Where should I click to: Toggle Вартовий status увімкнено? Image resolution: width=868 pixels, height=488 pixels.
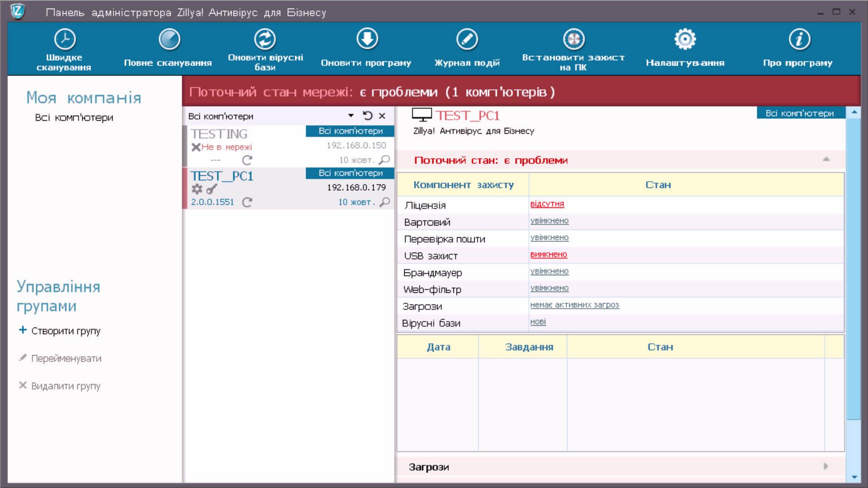[x=549, y=221]
